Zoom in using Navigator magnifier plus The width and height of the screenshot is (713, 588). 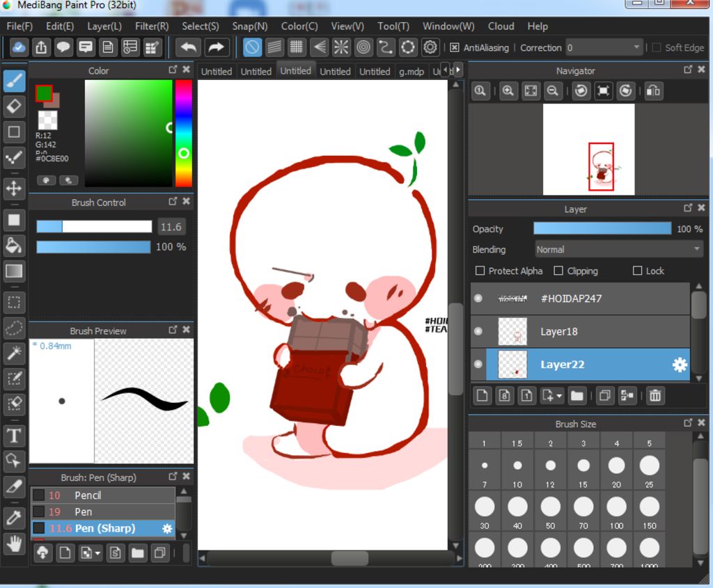tap(508, 91)
